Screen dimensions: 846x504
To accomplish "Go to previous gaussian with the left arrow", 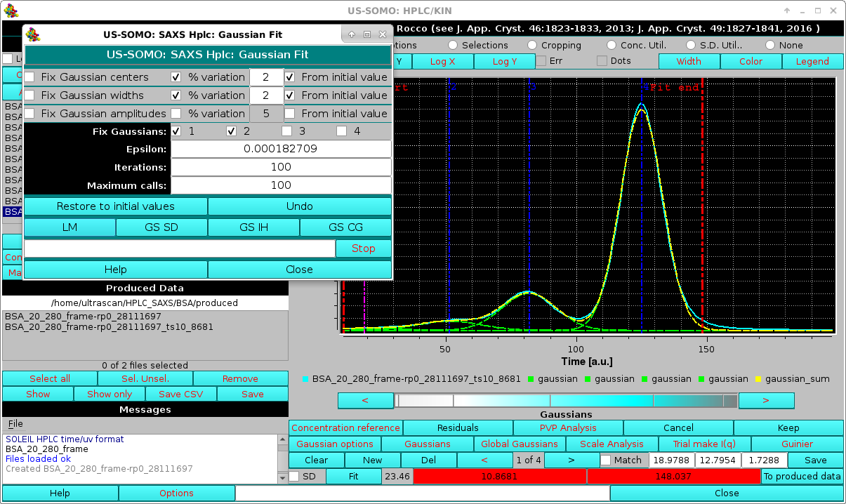I will click(484, 460).
